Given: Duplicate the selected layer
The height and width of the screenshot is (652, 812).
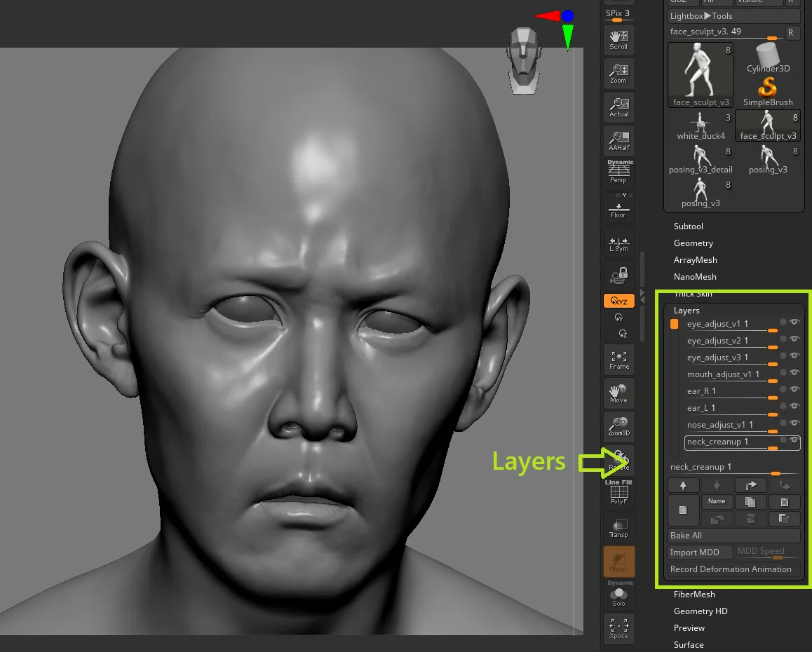Looking at the screenshot, I should click(x=750, y=502).
